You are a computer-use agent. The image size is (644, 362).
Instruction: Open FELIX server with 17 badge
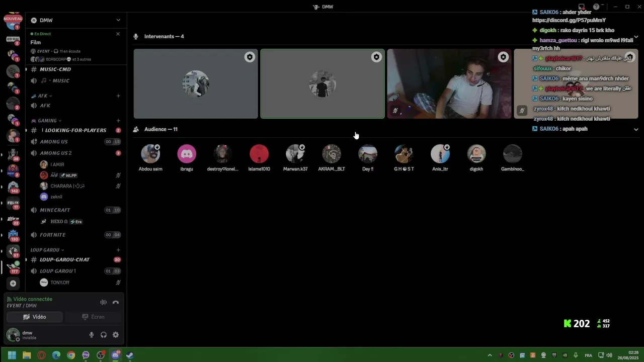(x=13, y=203)
